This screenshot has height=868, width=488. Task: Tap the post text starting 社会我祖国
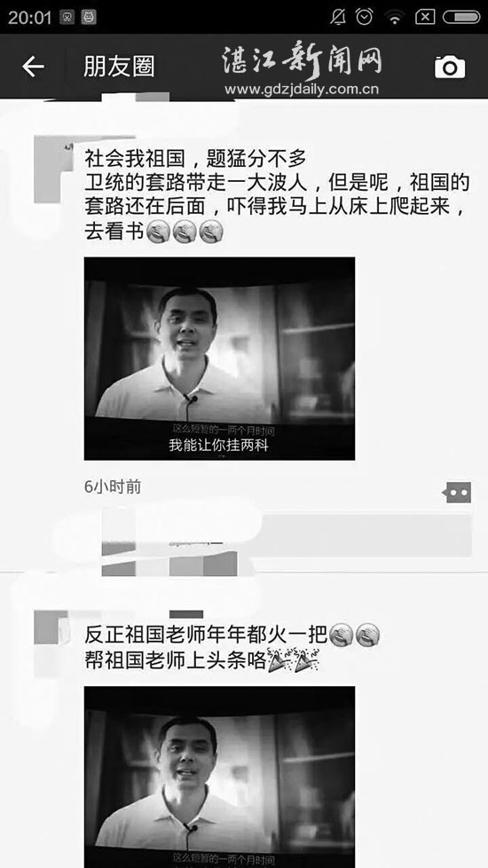coord(277,195)
